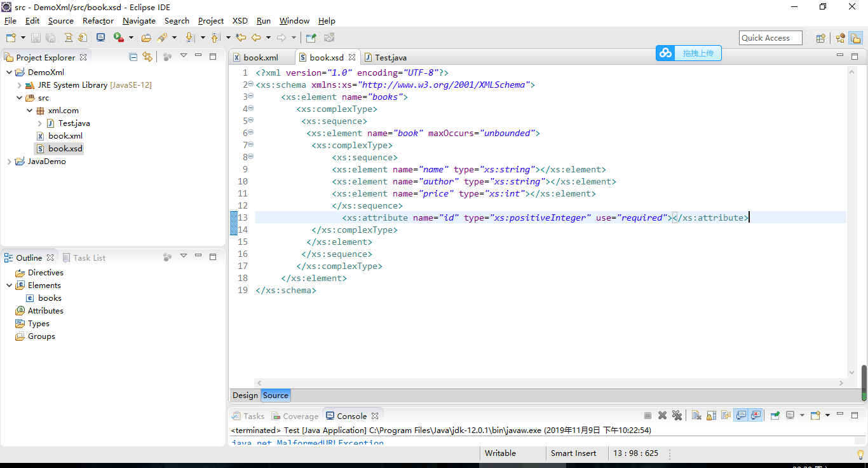Toggle Pin Console button
This screenshot has height=468, width=868.
(x=775, y=415)
